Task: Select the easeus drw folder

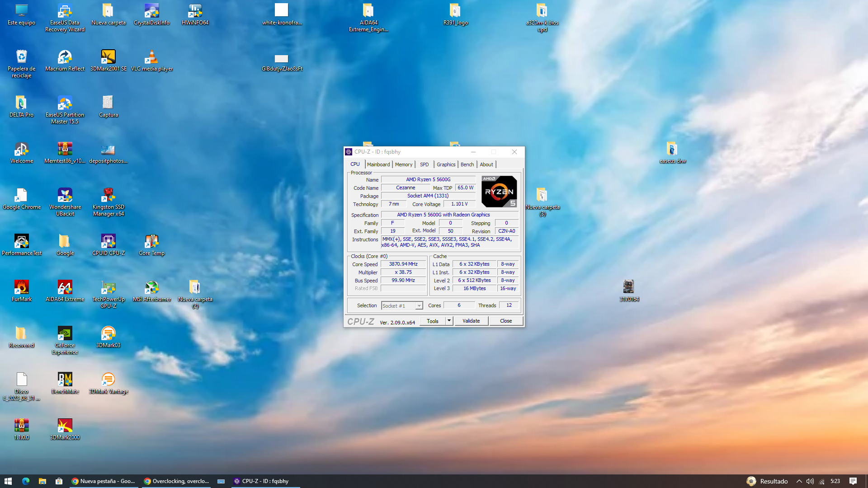Action: coord(672,153)
